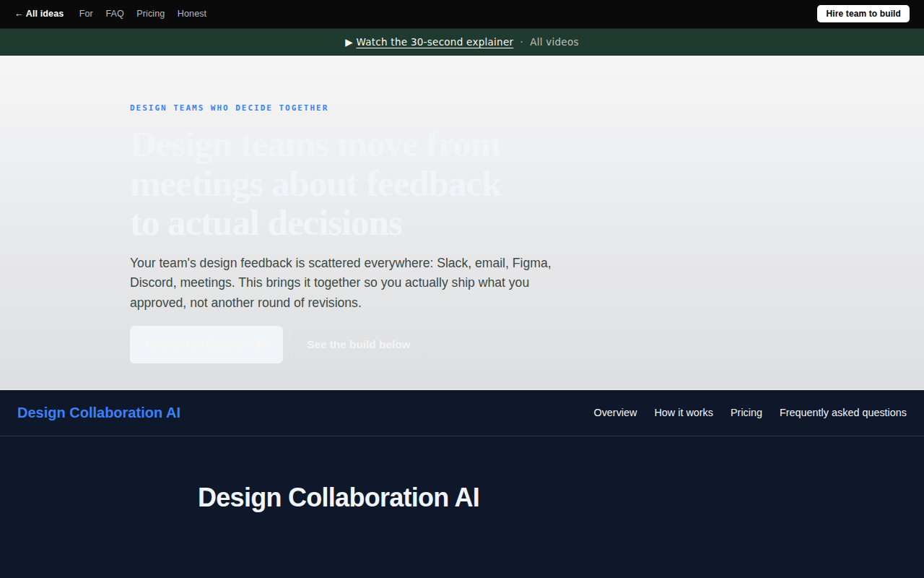Click the Hire team to build button

click(x=863, y=14)
